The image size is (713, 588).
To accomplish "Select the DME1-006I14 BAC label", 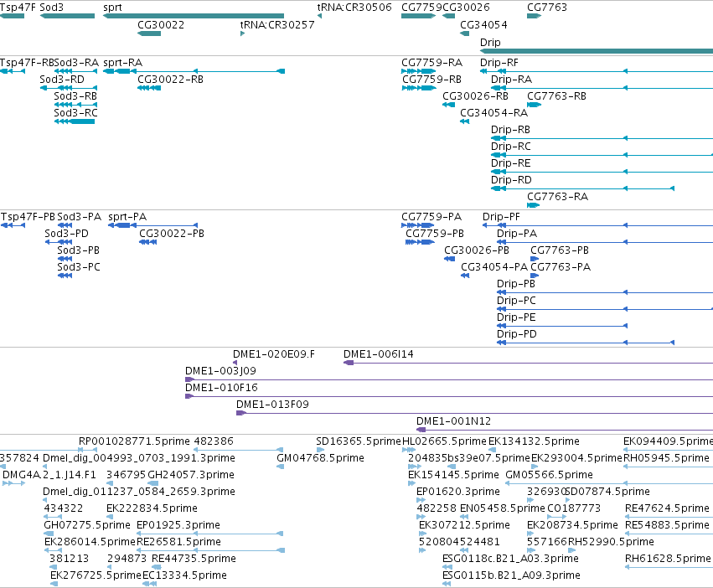I will (x=379, y=354).
